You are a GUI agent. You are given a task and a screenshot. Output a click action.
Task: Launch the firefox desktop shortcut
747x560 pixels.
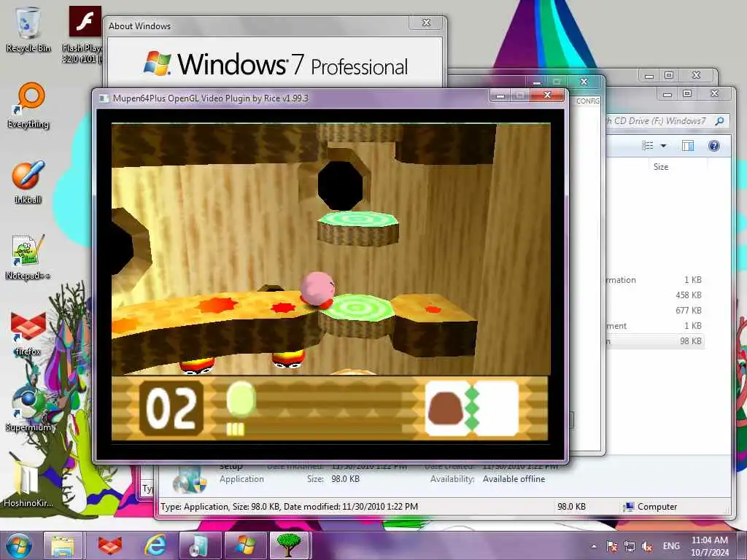coord(28,333)
